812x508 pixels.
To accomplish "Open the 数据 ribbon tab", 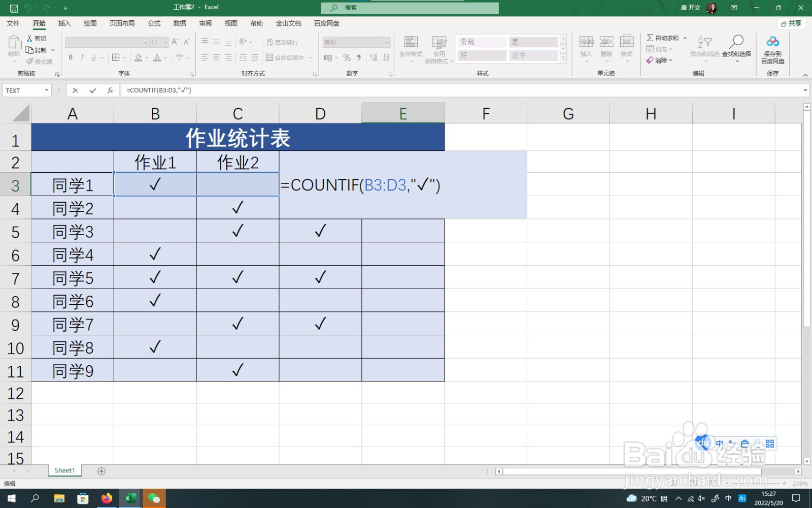I will [x=180, y=23].
